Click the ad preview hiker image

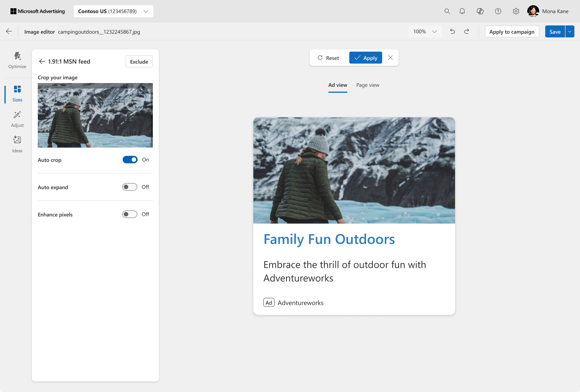[x=354, y=171]
